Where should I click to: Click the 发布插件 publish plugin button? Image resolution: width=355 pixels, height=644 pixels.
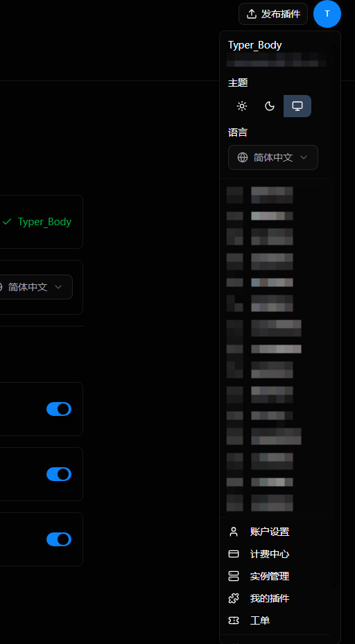(x=273, y=14)
